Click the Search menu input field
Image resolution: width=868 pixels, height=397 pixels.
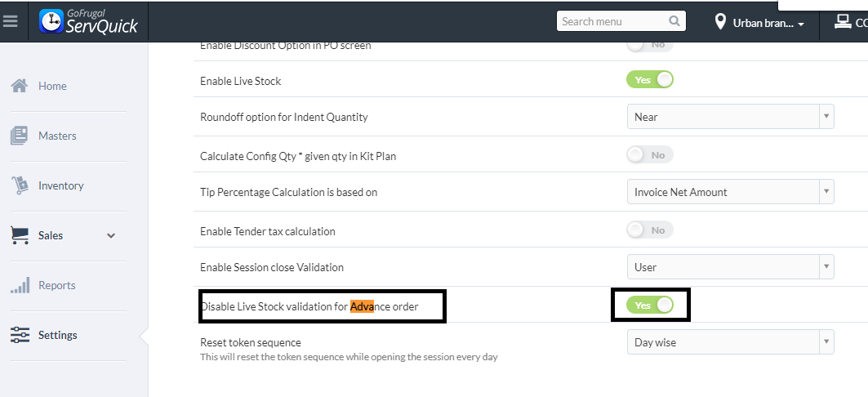pyautogui.click(x=612, y=21)
